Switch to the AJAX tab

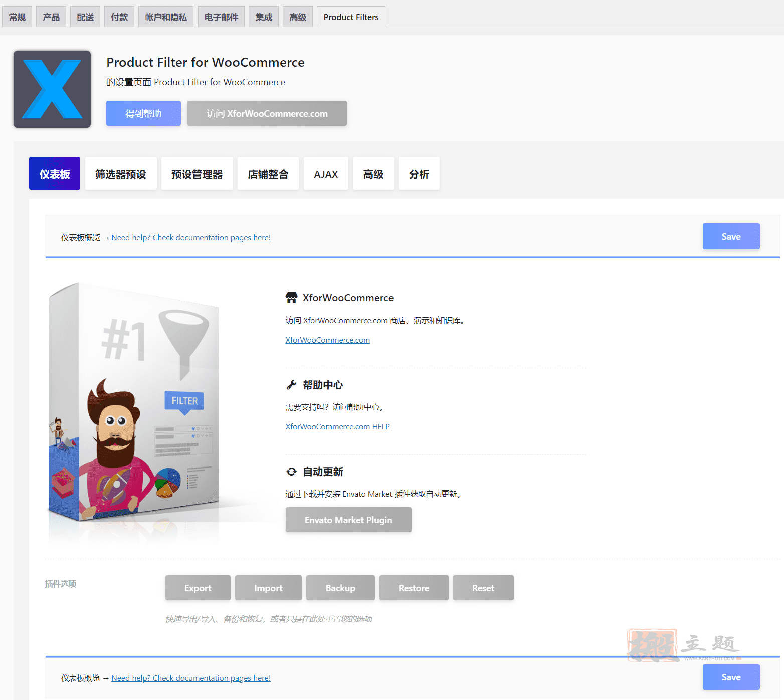(326, 174)
